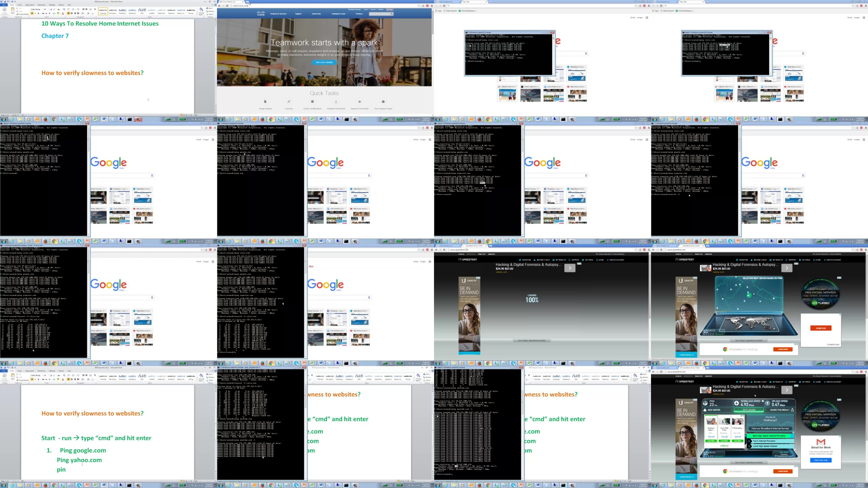Image resolution: width=868 pixels, height=488 pixels.
Task: Open the Borders dropdown in Chapter 7 Word window
Action: (95, 13)
